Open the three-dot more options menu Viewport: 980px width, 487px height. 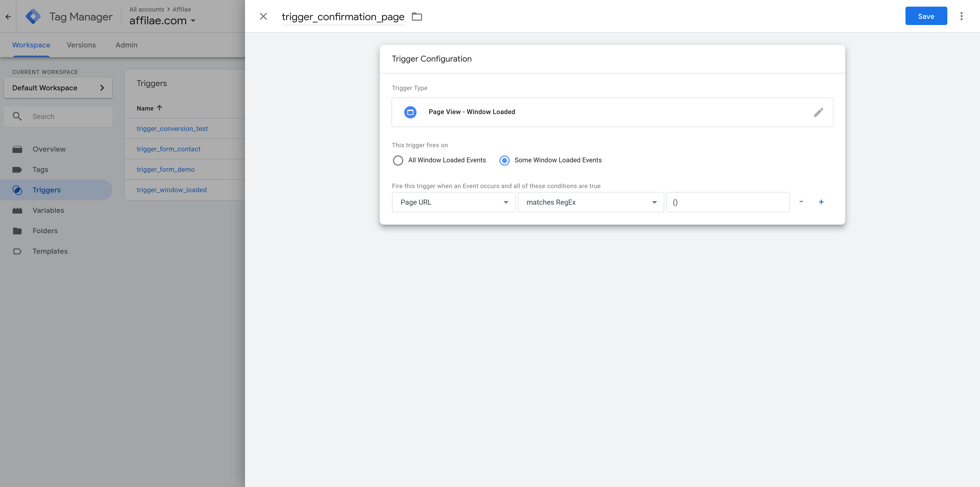coord(961,16)
